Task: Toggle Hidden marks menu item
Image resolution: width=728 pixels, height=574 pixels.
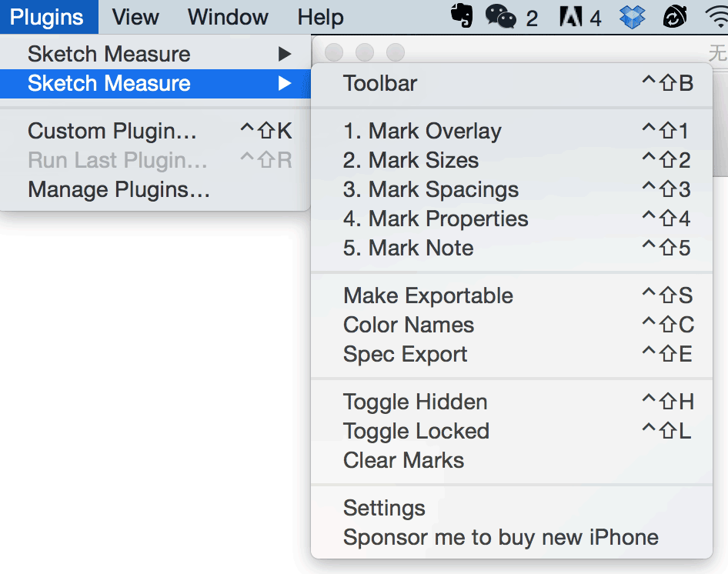Action: tap(415, 402)
